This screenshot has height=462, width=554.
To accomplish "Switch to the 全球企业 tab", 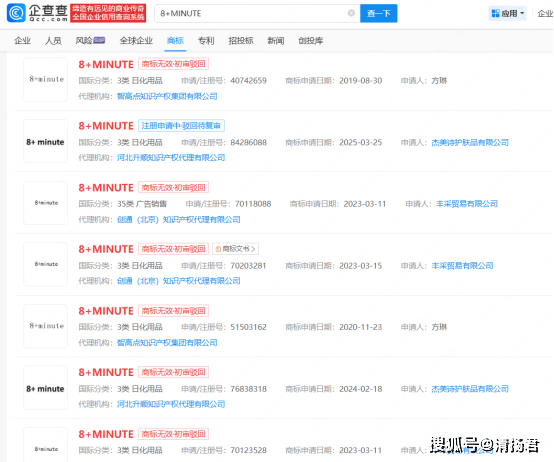I will 136,41.
